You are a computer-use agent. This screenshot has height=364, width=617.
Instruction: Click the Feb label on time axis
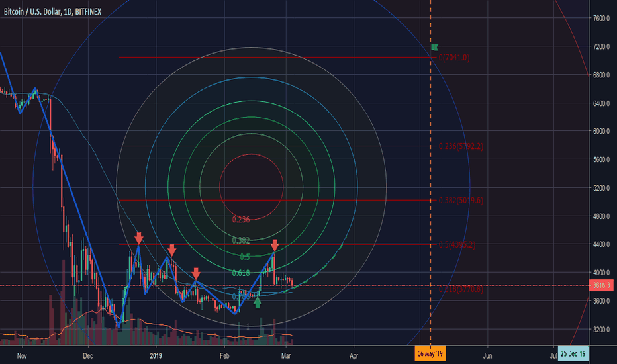(224, 356)
